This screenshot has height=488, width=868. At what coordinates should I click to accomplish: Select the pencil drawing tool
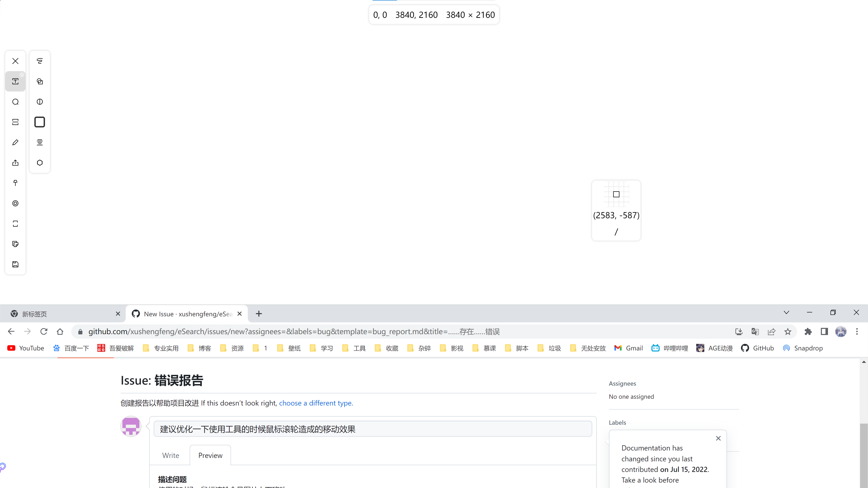(16, 142)
